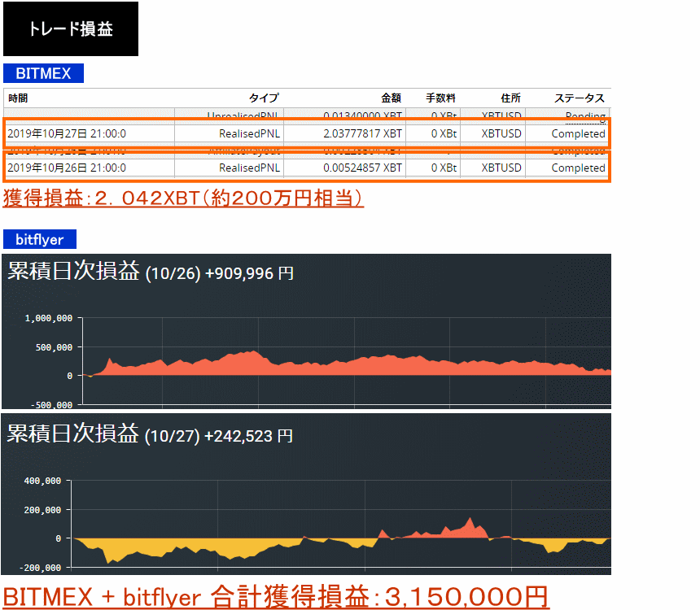Select the 2019年10月26日 21:00 row date cell
The image size is (700, 610).
pyautogui.click(x=67, y=168)
